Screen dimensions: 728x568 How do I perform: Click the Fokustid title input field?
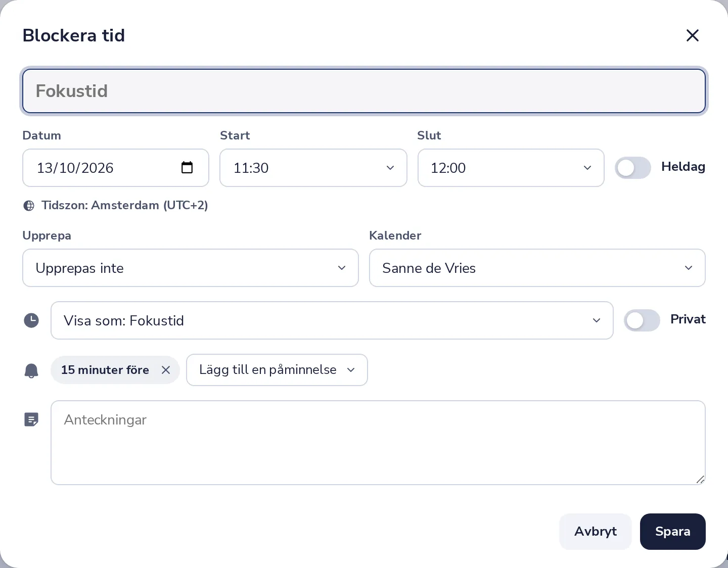pos(364,91)
